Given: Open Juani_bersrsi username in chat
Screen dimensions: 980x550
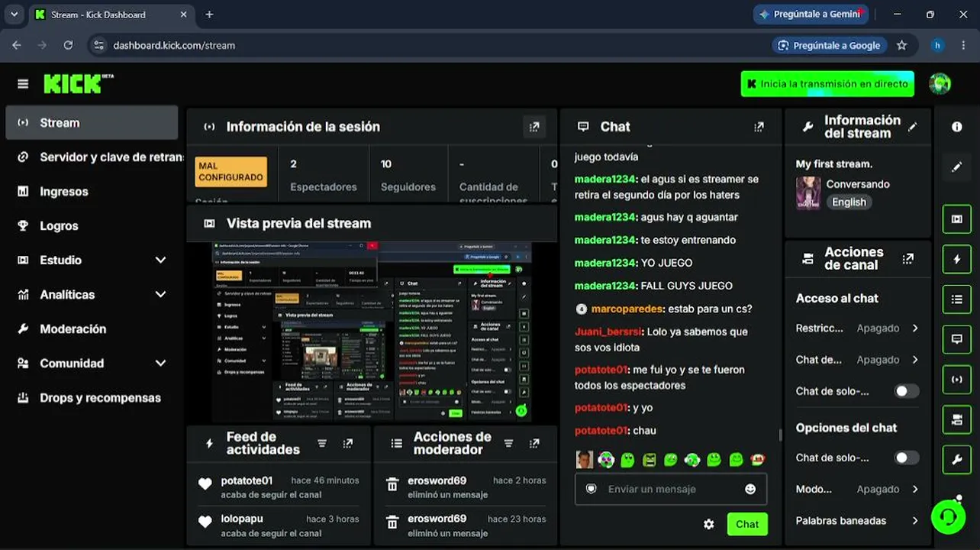Looking at the screenshot, I should point(608,332).
